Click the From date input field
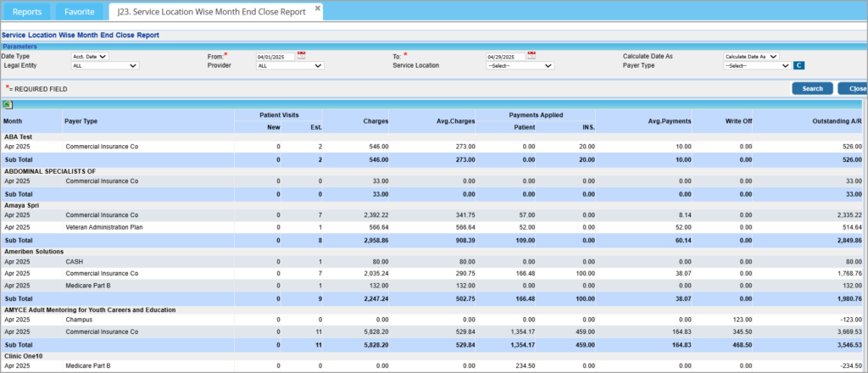Image resolution: width=868 pixels, height=373 pixels. [275, 57]
